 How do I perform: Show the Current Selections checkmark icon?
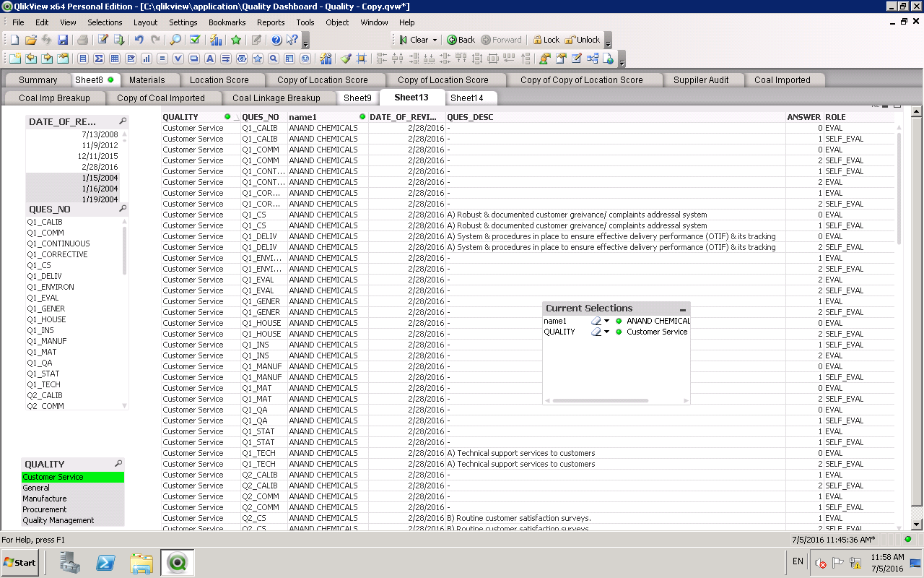coord(195,40)
